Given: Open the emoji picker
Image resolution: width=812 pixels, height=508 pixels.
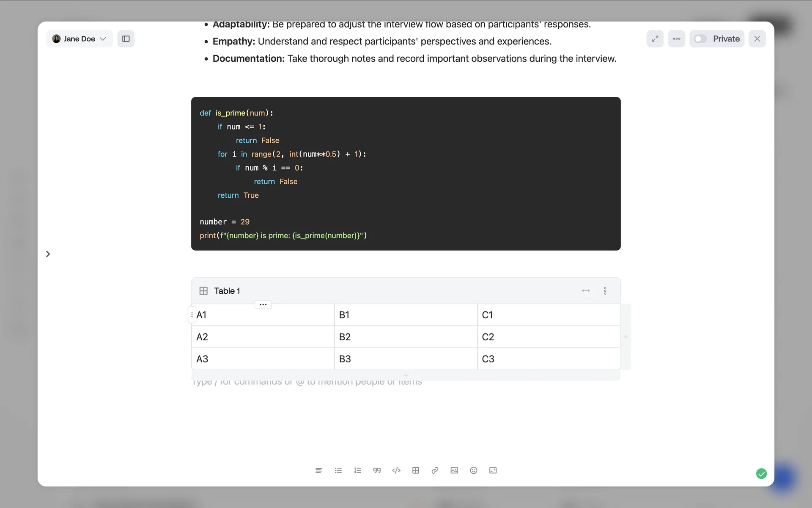Looking at the screenshot, I should coord(474,470).
